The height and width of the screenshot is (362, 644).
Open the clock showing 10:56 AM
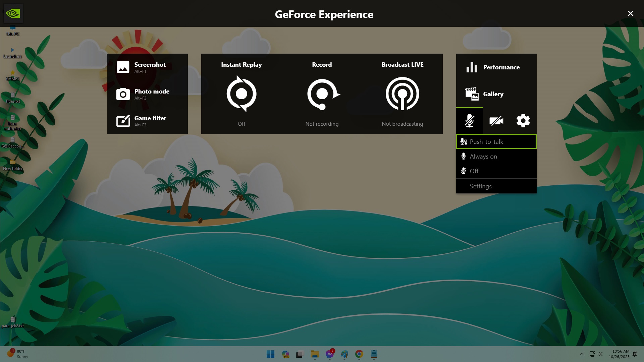click(619, 354)
